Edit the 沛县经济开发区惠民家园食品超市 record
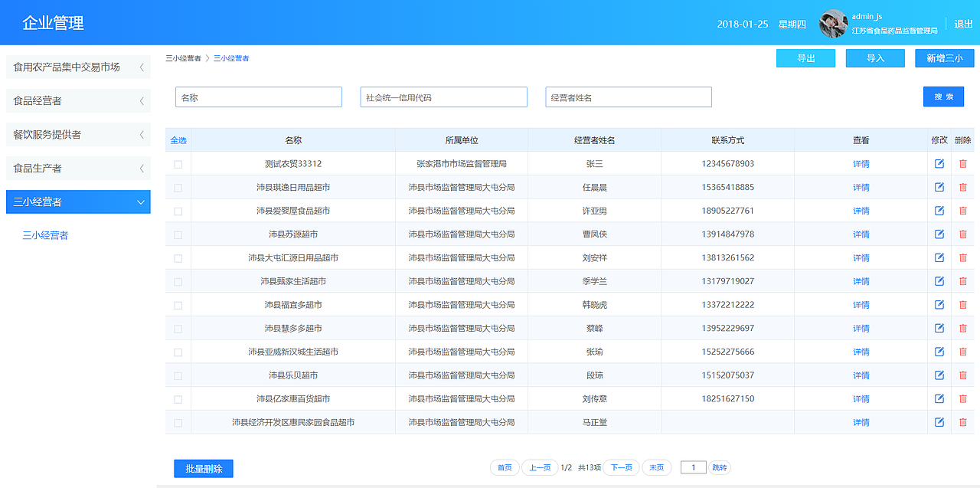Image resolution: width=980 pixels, height=488 pixels. [x=939, y=422]
